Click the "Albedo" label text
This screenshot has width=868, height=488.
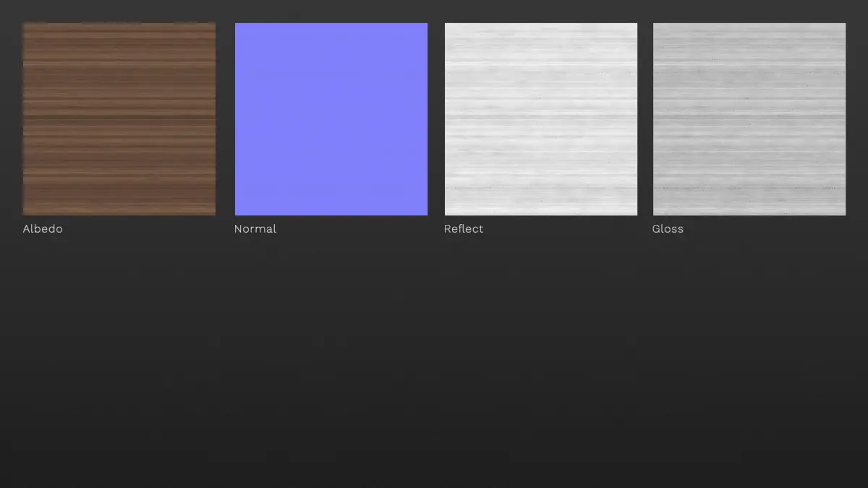43,228
